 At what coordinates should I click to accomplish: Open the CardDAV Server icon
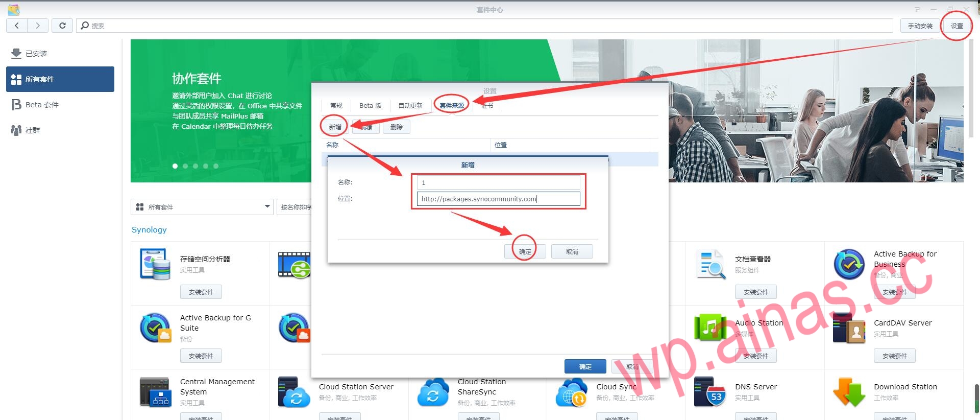point(849,328)
